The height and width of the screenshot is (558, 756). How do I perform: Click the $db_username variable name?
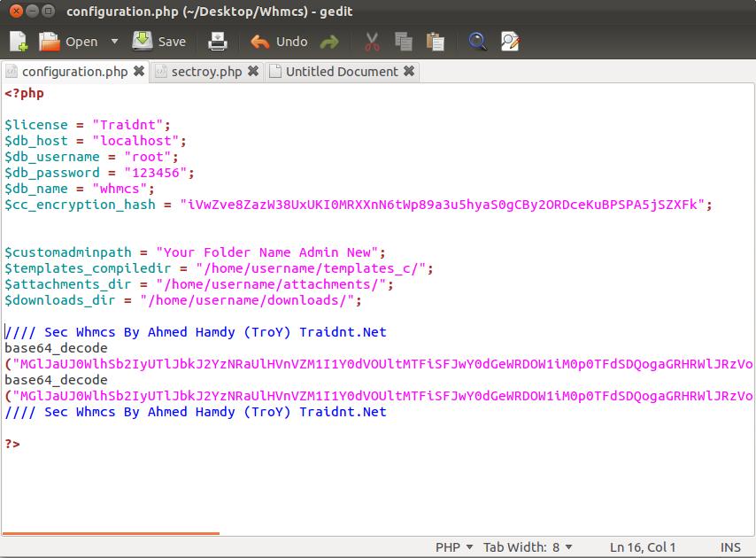pos(52,157)
